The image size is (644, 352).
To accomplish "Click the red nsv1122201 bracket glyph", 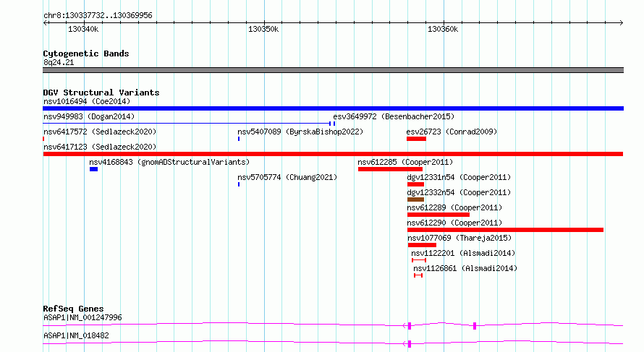I will [419, 260].
